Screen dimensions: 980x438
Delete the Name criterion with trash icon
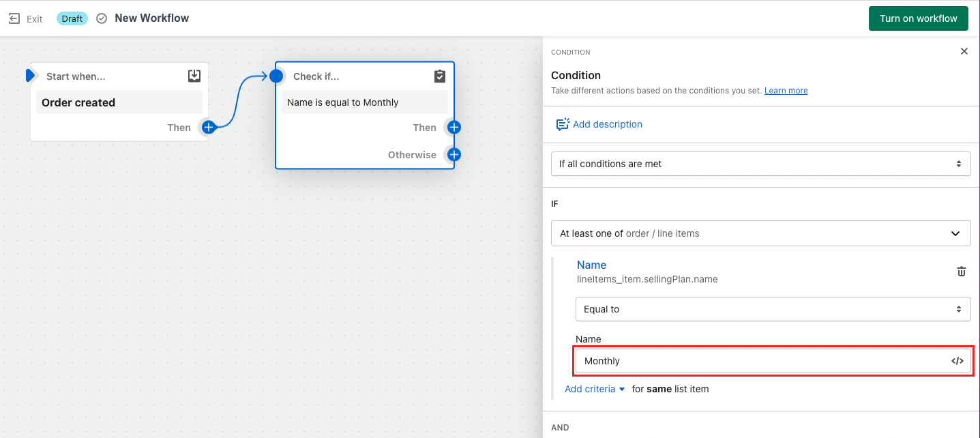(962, 271)
